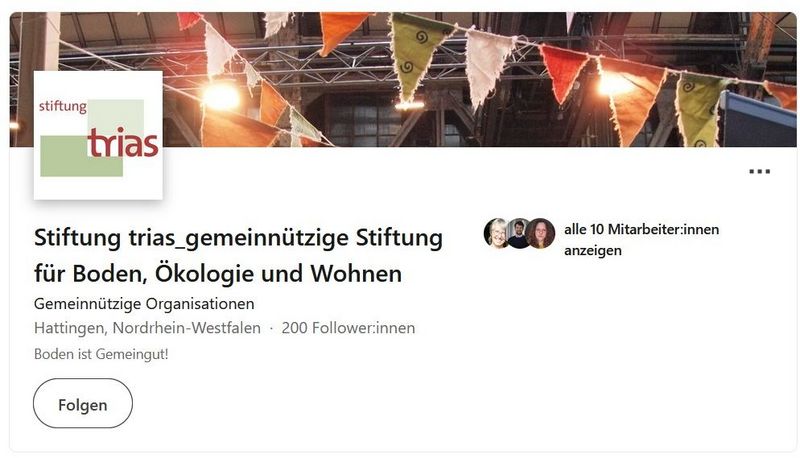Open the alle 10 Mitarbeiter:innen anzeigen link
Viewport: 800px width, 458px height.
pyautogui.click(x=641, y=240)
